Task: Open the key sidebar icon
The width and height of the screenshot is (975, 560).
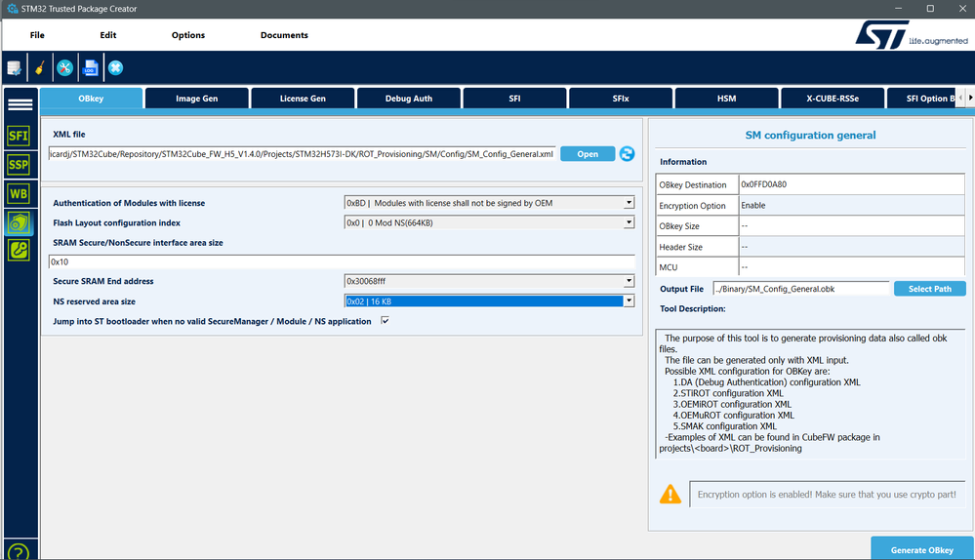Action: tap(19, 251)
